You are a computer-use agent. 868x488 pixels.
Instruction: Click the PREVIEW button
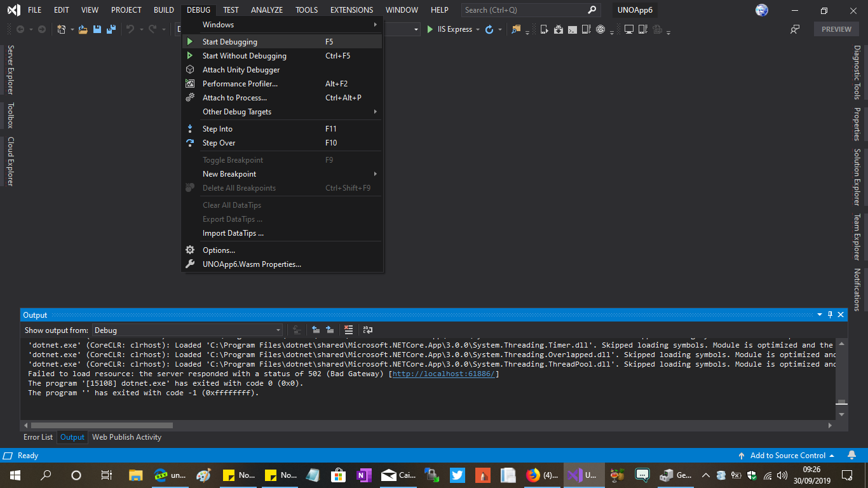point(836,29)
